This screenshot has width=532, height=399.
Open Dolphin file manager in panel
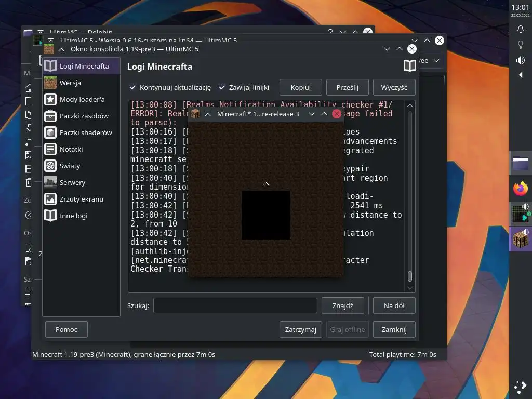(x=521, y=163)
